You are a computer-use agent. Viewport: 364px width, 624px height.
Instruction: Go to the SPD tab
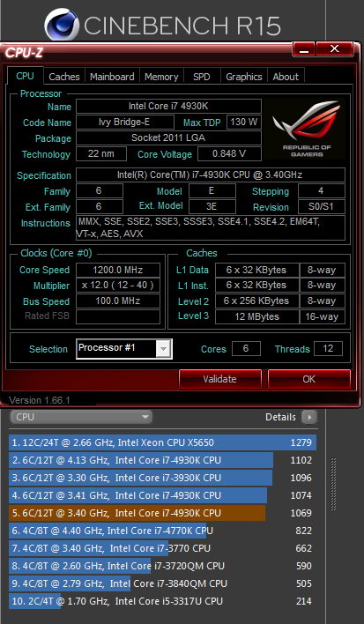click(x=202, y=77)
